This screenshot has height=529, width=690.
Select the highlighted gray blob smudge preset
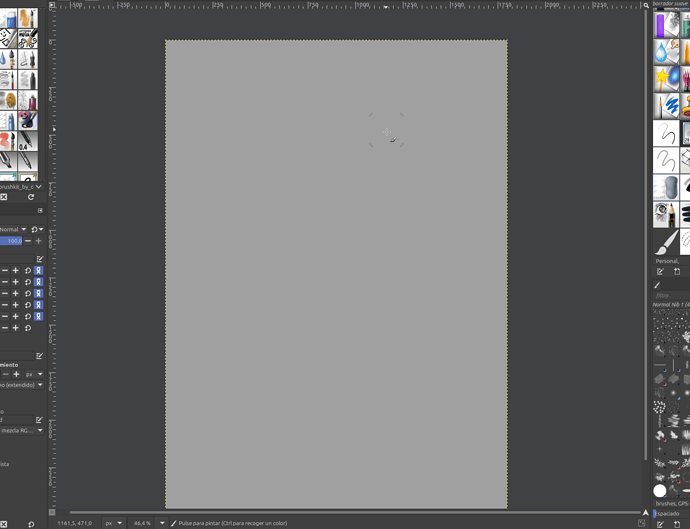tap(666, 187)
